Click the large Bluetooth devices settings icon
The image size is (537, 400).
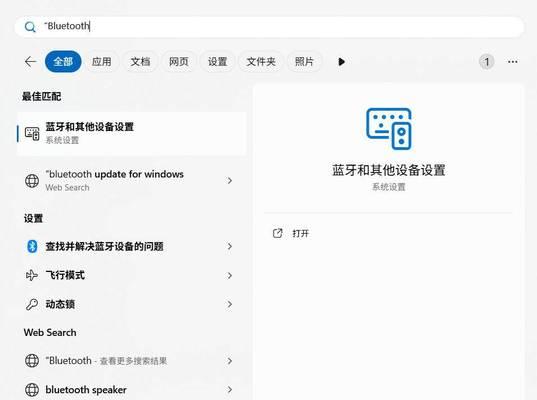point(389,128)
